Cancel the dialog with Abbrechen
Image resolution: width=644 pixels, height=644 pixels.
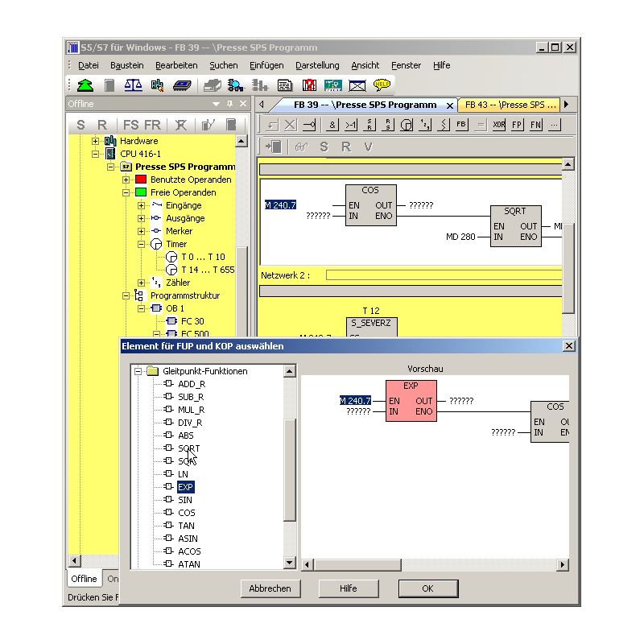(270, 588)
